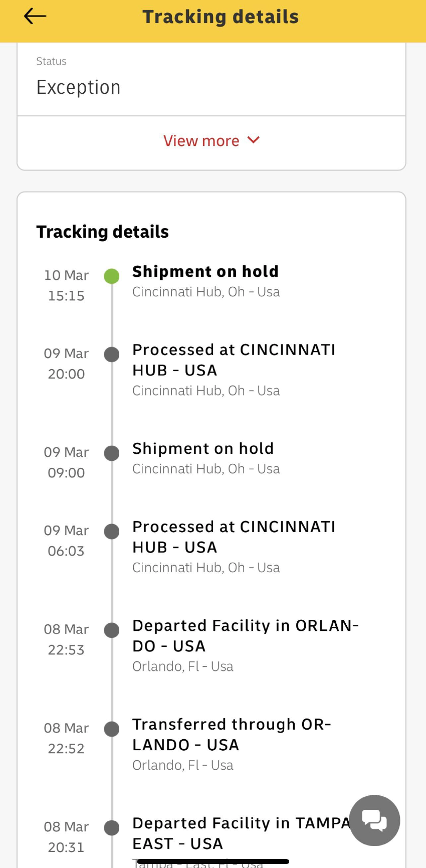Tap the View more link
This screenshot has height=868, width=426.
click(201, 141)
